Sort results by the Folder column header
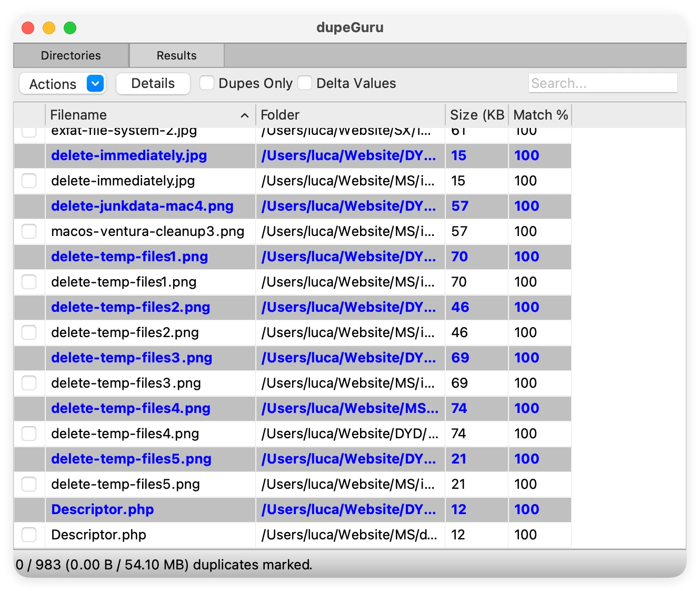This screenshot has height=591, width=700. (x=351, y=115)
